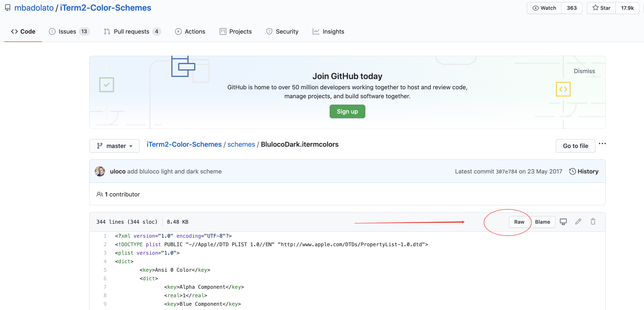The image size is (644, 310).
Task: Click the contributors people icon
Action: point(99,194)
